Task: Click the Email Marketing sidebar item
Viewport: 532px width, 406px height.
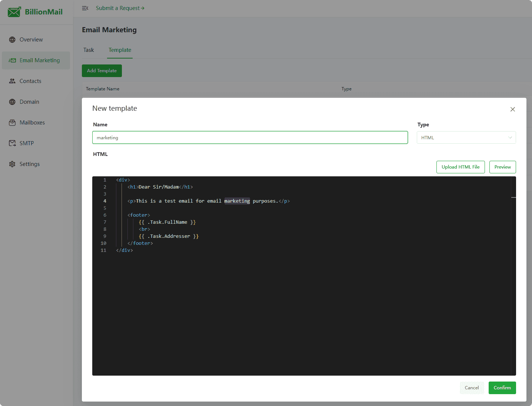Action: 36,60
